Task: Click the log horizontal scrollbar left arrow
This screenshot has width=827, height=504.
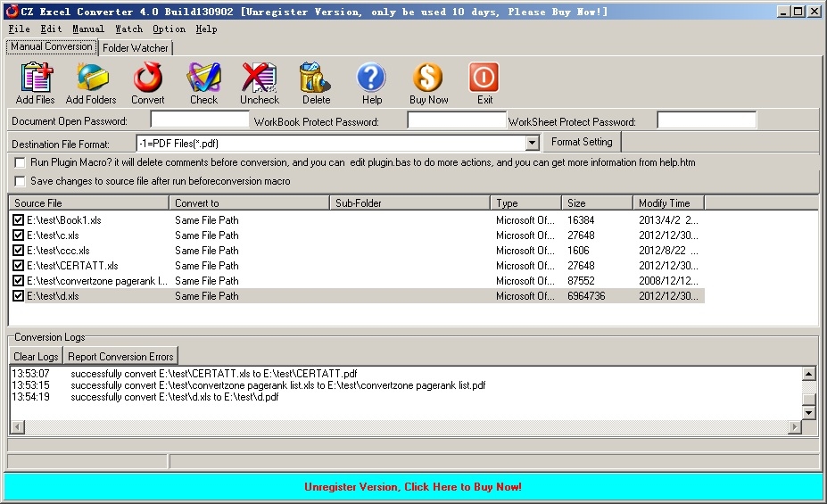Action: [x=18, y=426]
